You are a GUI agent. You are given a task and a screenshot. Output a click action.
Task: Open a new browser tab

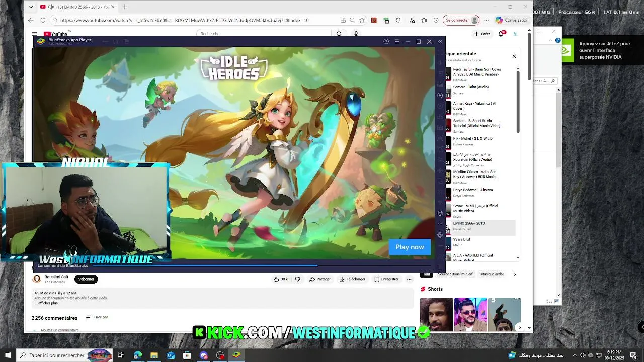click(124, 7)
